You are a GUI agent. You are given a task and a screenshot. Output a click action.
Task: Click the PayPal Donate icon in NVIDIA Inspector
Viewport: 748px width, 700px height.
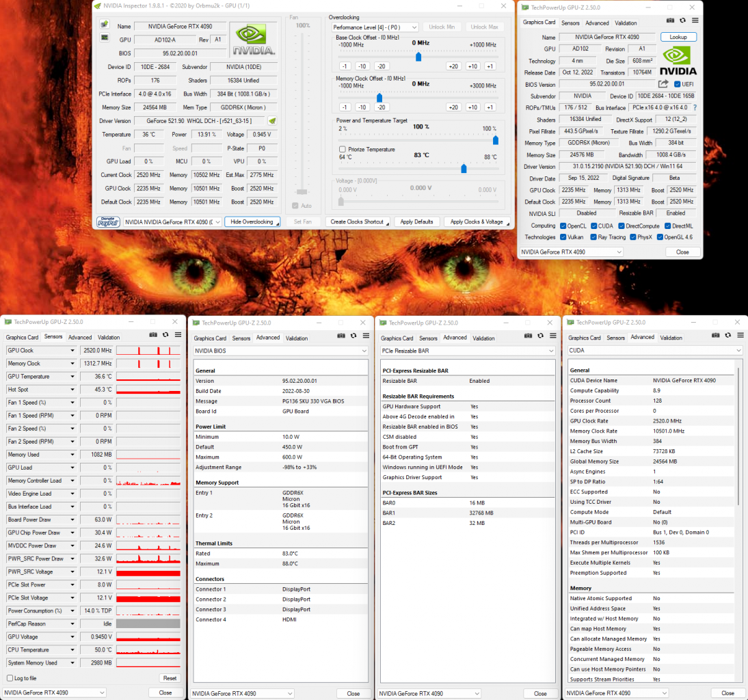point(108,221)
